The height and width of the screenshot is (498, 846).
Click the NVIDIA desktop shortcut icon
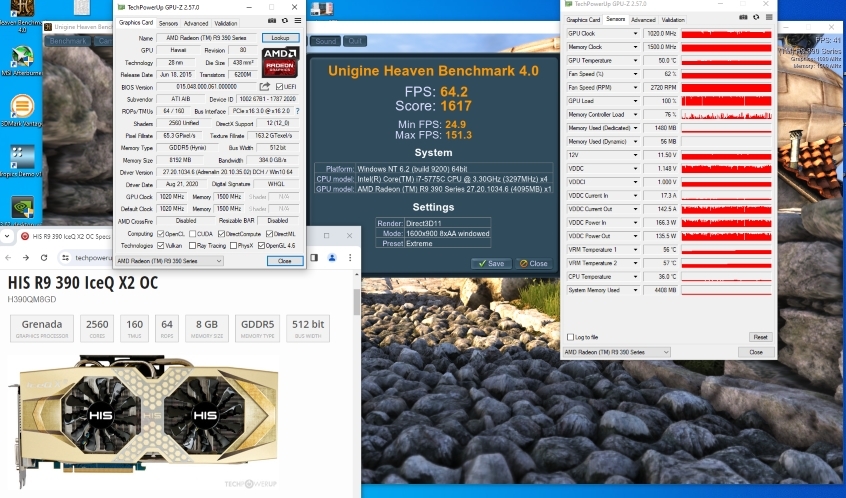[22, 207]
